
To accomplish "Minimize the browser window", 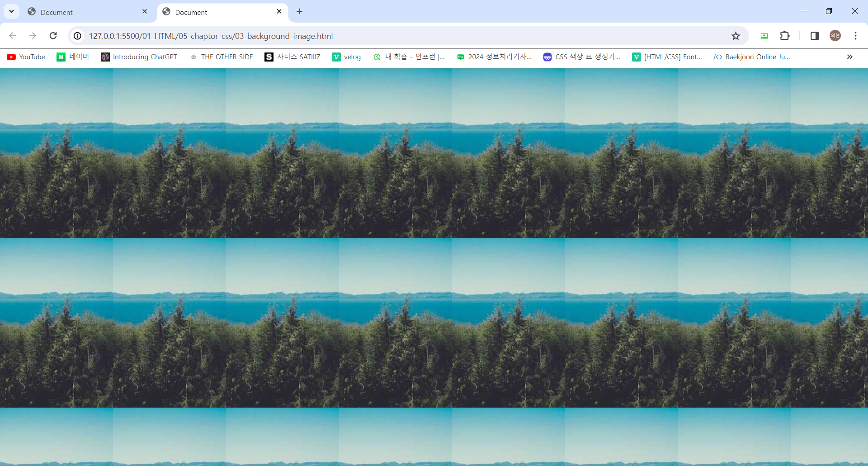I will click(803, 11).
